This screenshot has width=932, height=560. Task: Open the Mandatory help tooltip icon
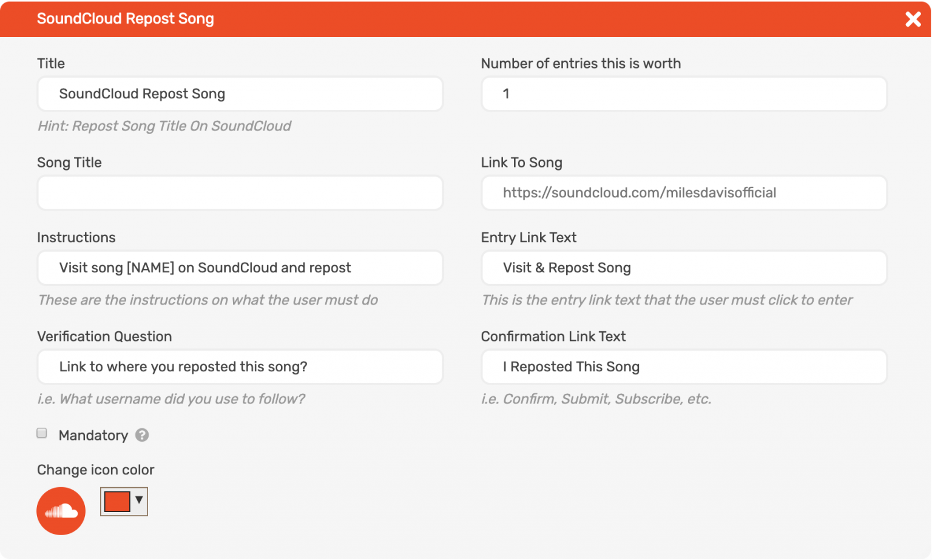click(x=142, y=435)
